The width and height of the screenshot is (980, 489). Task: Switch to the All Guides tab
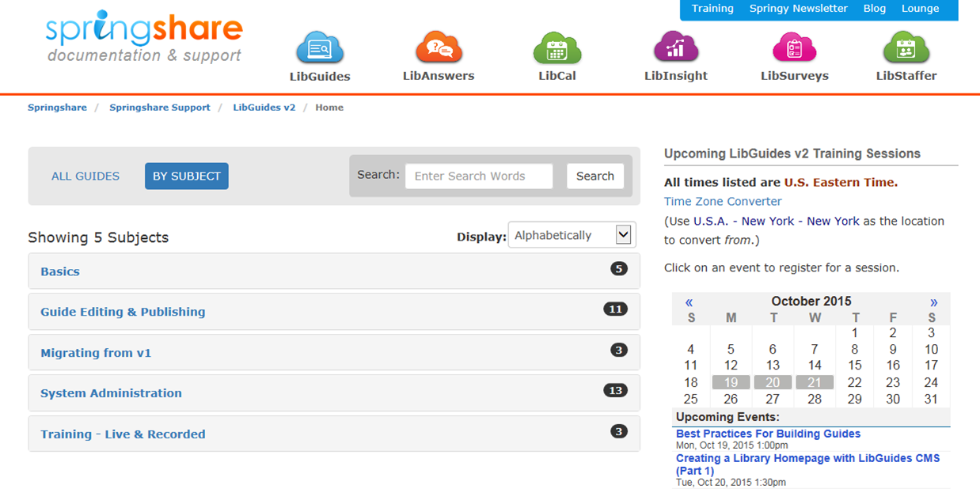click(85, 176)
